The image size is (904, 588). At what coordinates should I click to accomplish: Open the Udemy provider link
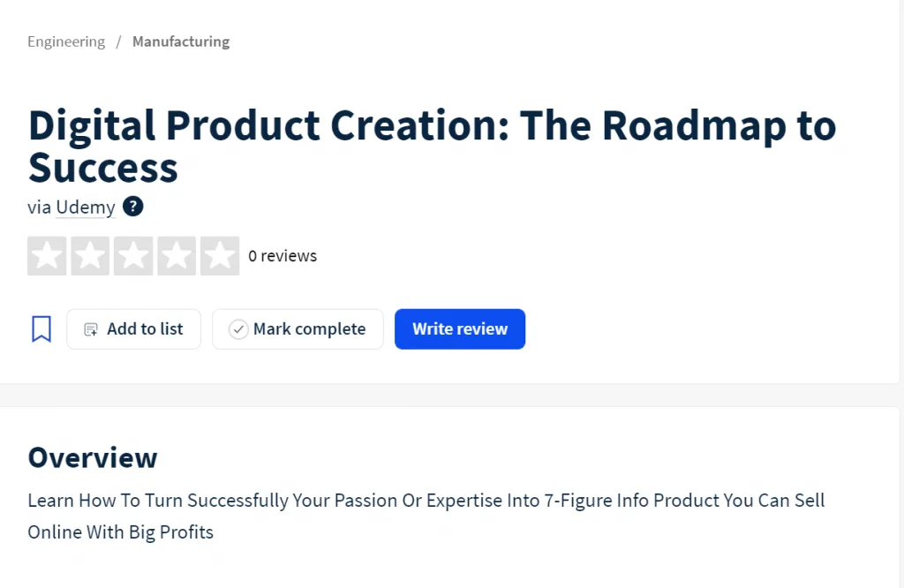click(86, 207)
